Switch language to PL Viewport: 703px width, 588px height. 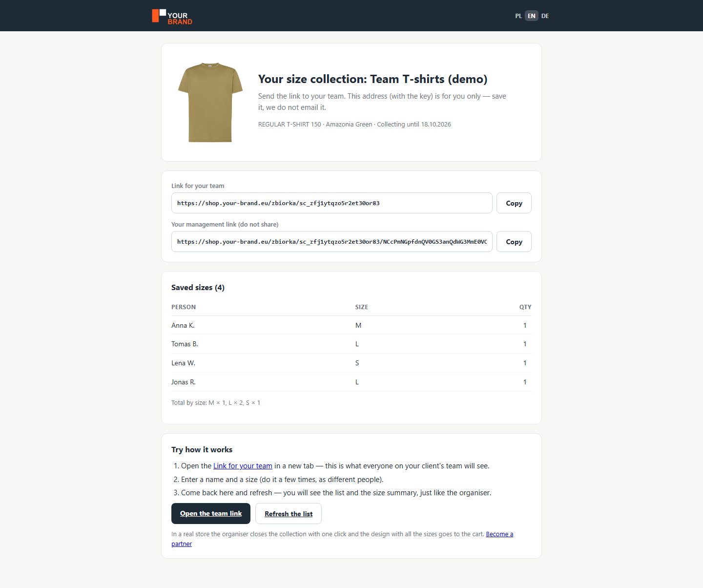[518, 16]
